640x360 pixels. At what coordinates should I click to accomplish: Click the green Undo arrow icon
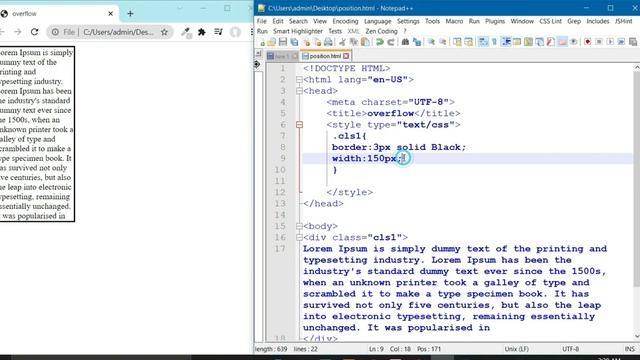click(380, 42)
